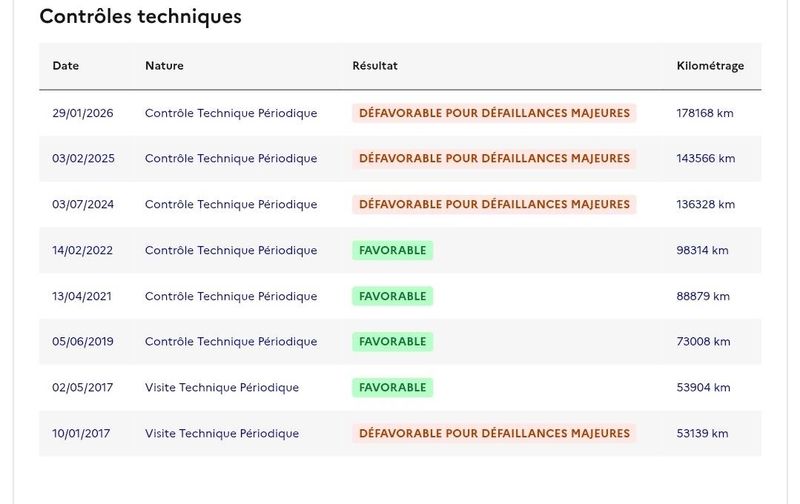Select the 03/02/2025 date cell

(x=83, y=158)
